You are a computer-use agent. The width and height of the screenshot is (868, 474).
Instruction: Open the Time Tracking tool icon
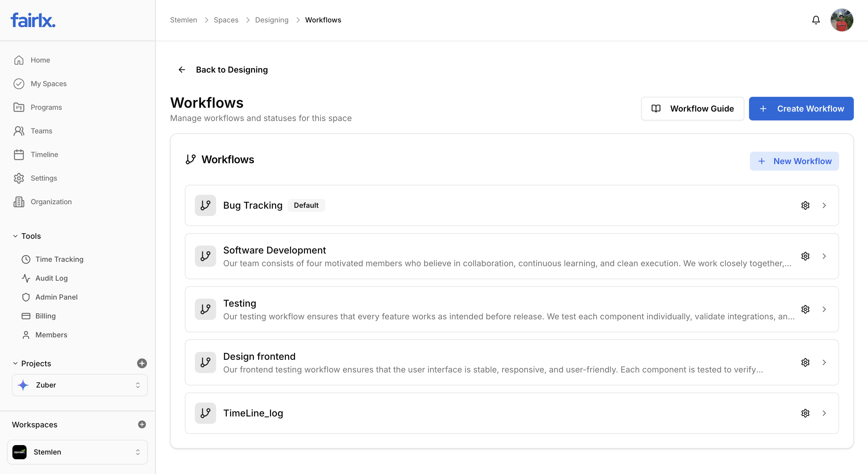tap(26, 259)
